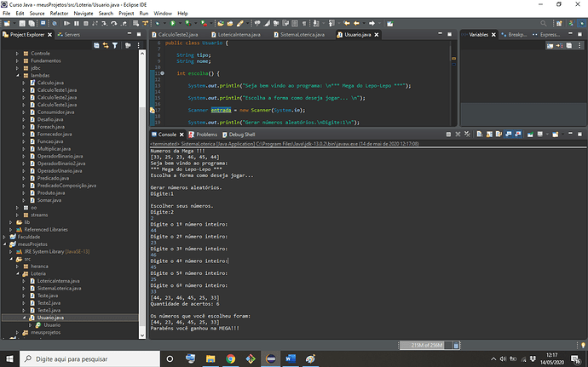Click Back navigation arrow in toolbar
Image resolution: width=588 pixels, height=367 pixels.
pyautogui.click(x=356, y=24)
